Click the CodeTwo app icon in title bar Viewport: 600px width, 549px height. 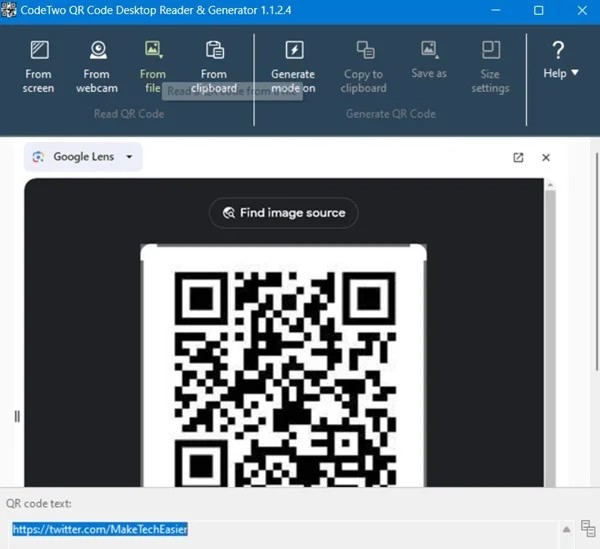coord(10,10)
